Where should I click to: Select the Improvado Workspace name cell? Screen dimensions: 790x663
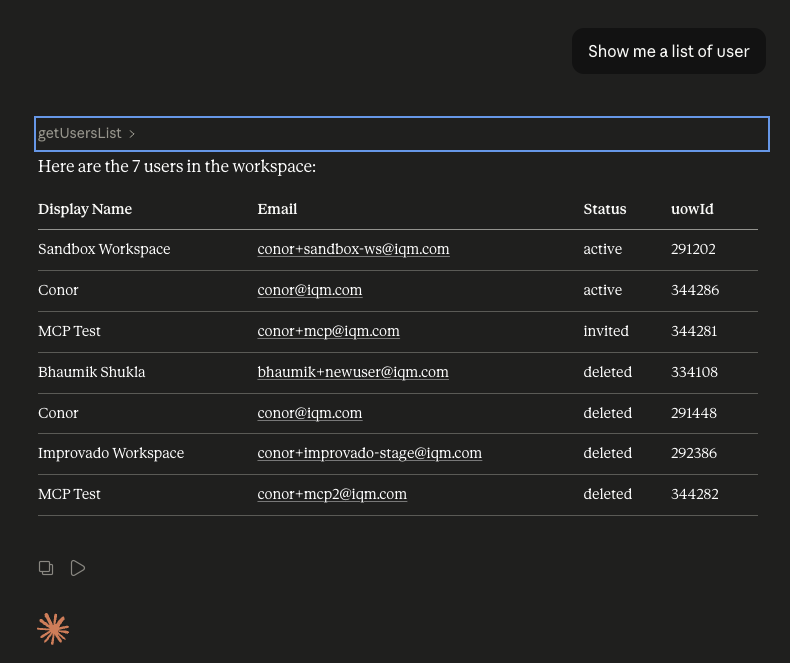pyautogui.click(x=111, y=453)
